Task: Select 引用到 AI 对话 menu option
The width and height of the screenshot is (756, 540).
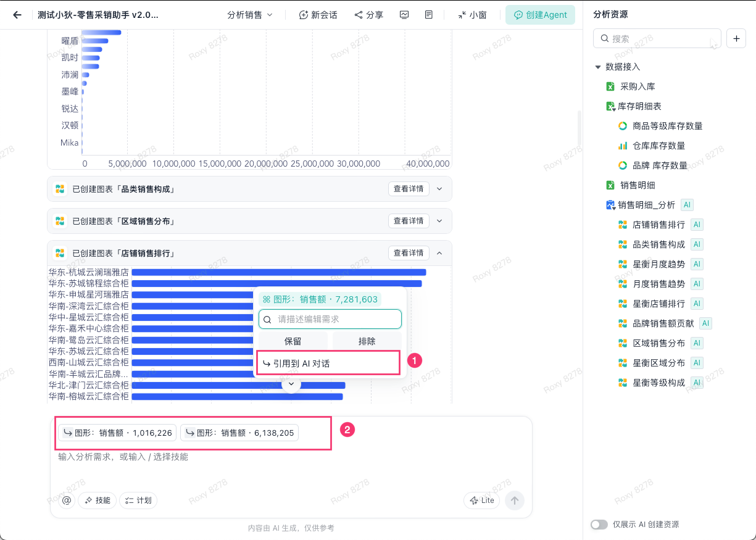Action: pos(328,363)
